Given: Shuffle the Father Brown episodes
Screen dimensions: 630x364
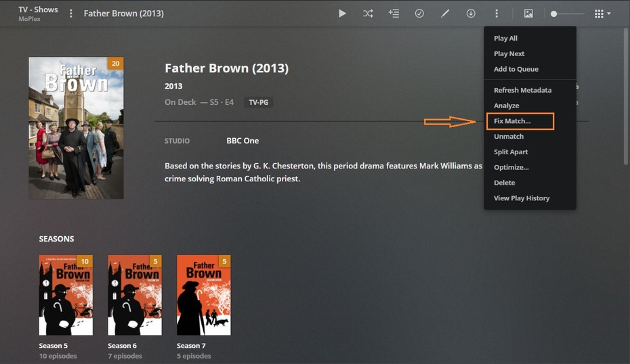Looking at the screenshot, I should pyautogui.click(x=368, y=14).
